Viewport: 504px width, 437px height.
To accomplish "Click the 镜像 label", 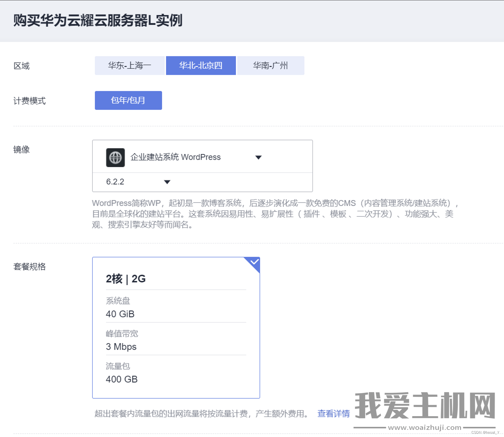I will pos(21,149).
